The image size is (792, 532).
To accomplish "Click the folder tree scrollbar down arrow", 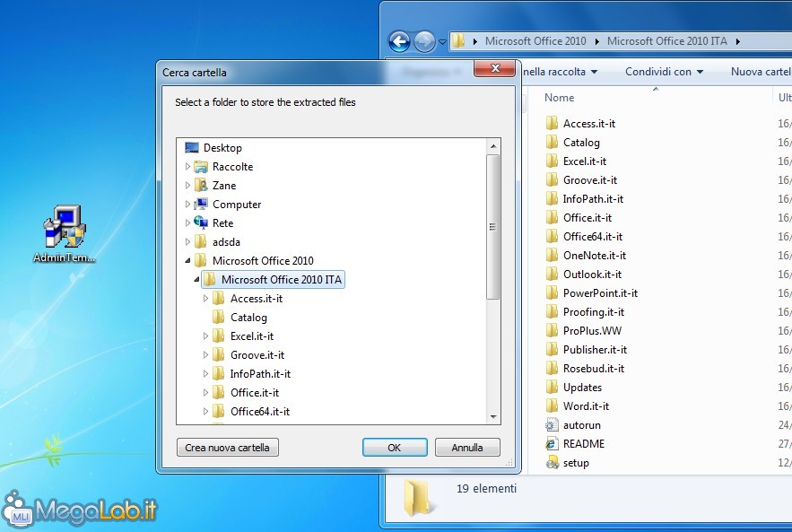I will pyautogui.click(x=493, y=417).
